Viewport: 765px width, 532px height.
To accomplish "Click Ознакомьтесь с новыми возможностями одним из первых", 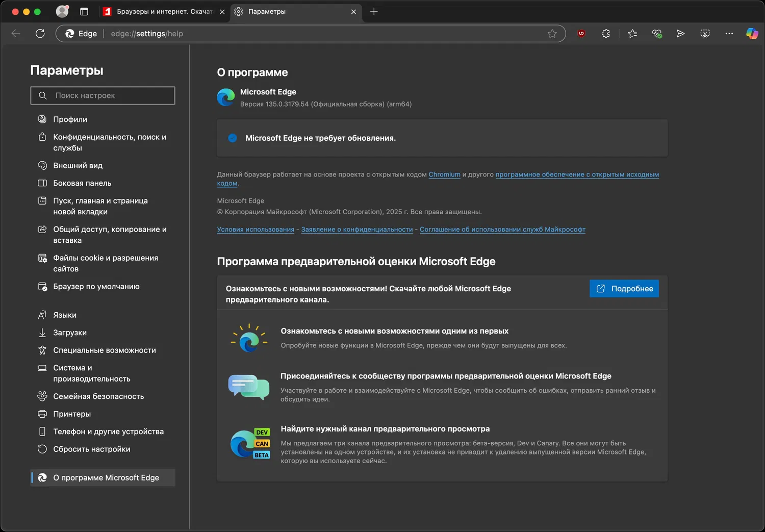I will (x=395, y=331).
